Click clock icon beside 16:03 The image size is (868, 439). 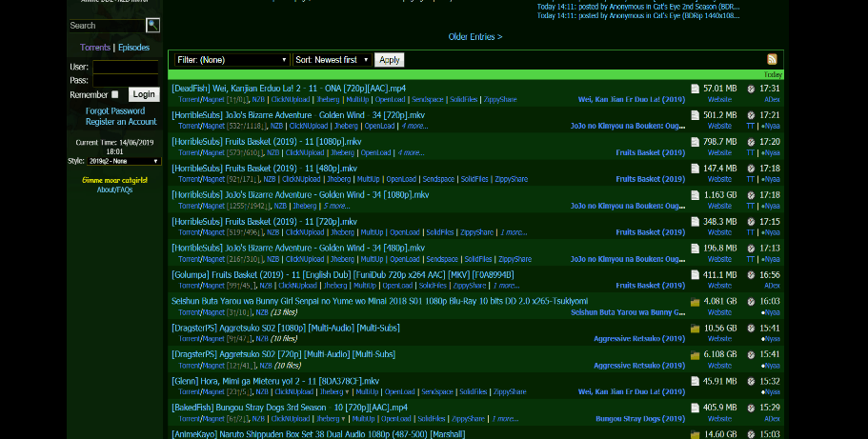point(751,302)
